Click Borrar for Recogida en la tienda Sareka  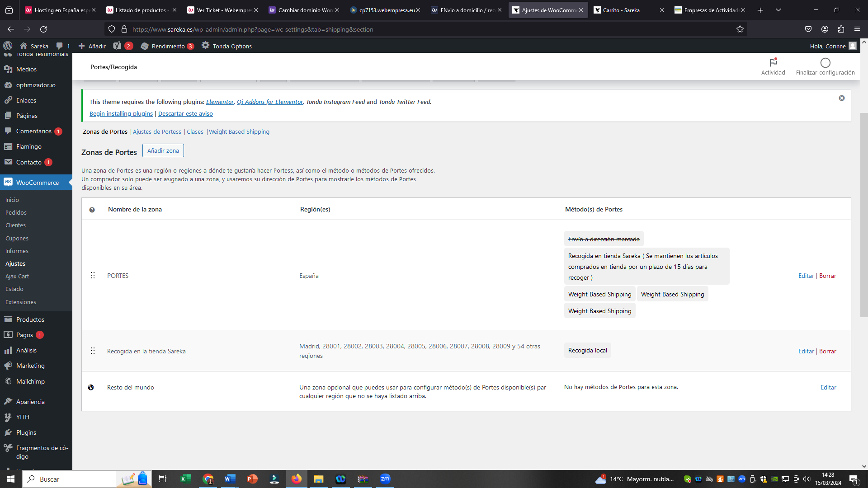tap(828, 351)
